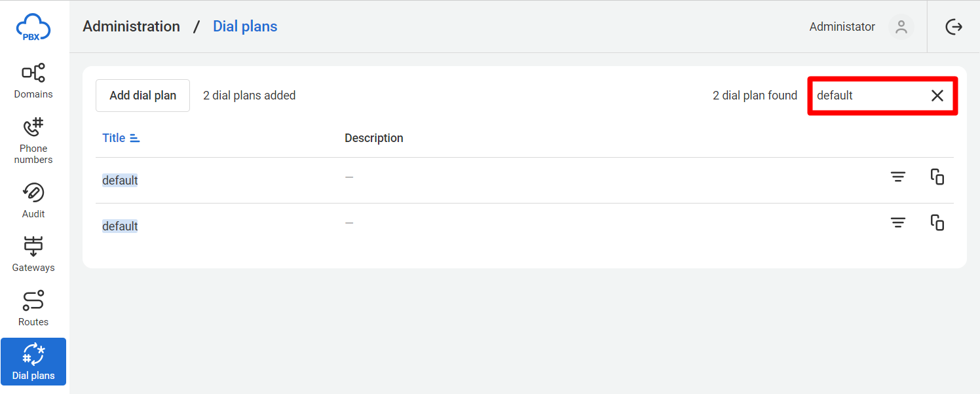Copy the first default dial plan

937,177
